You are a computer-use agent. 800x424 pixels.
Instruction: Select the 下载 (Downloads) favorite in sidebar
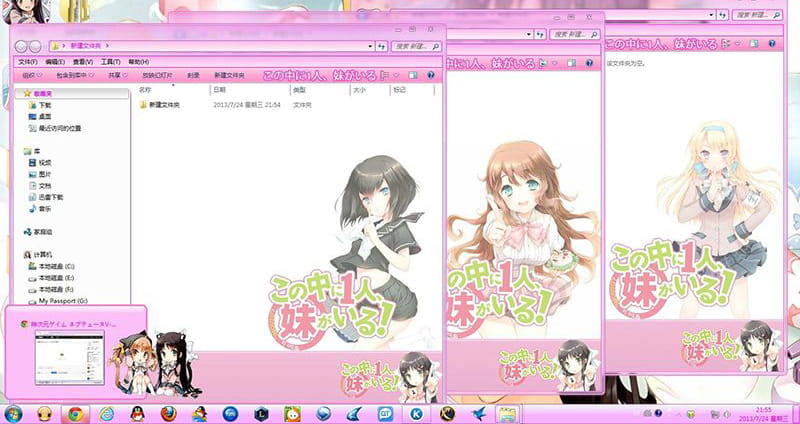click(x=44, y=105)
